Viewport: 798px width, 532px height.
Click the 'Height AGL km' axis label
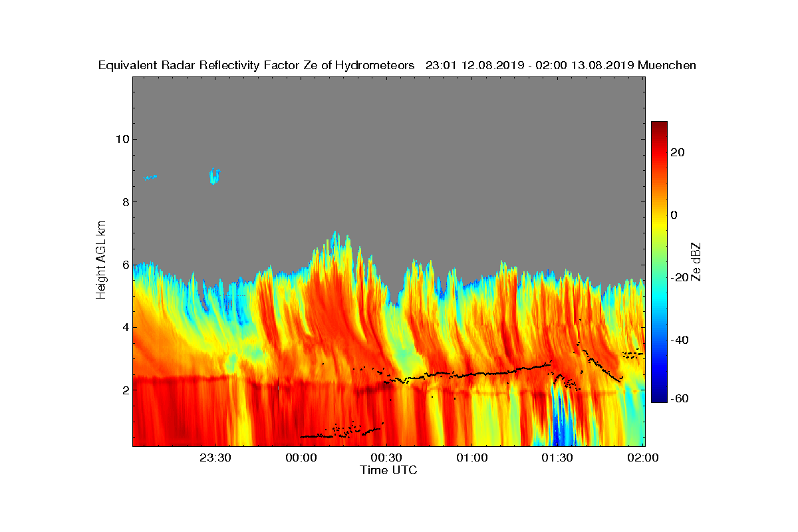tap(101, 261)
